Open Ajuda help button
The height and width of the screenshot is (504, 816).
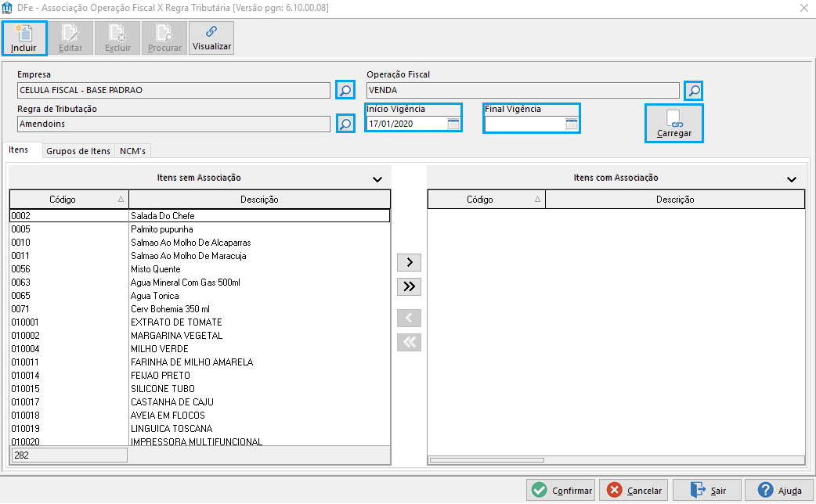tap(779, 491)
